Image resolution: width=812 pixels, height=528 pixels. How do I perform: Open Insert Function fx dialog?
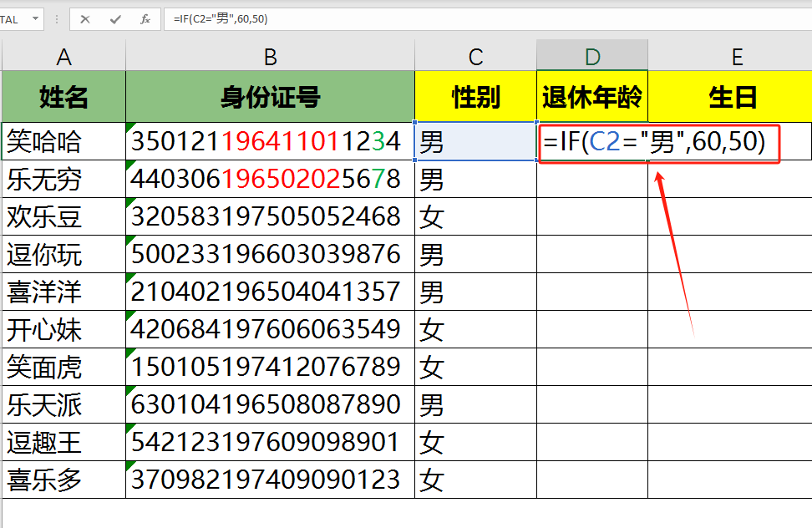coord(145,19)
